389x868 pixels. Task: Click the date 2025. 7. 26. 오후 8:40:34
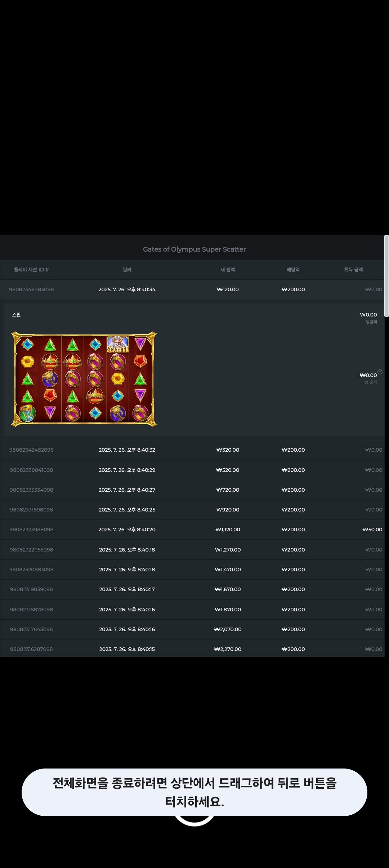(x=127, y=289)
